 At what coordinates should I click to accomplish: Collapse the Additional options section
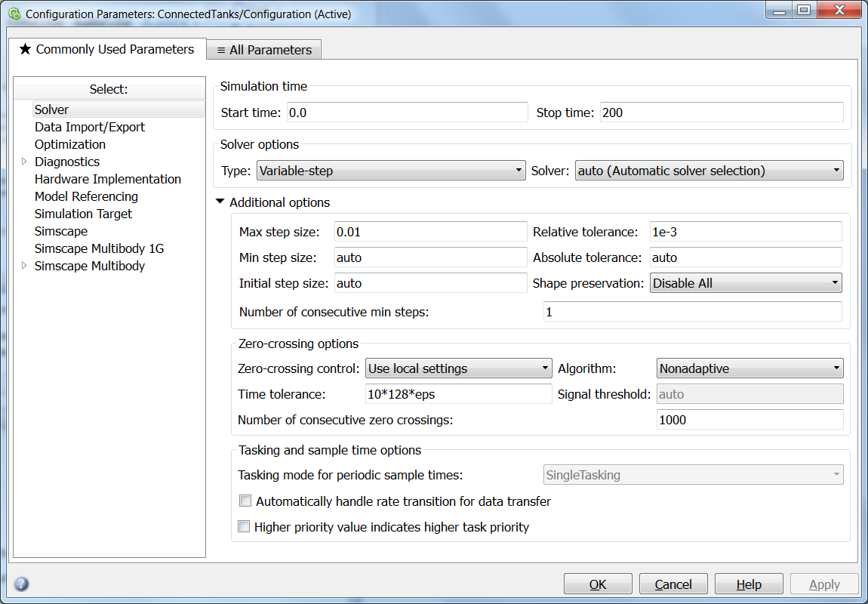coord(220,202)
